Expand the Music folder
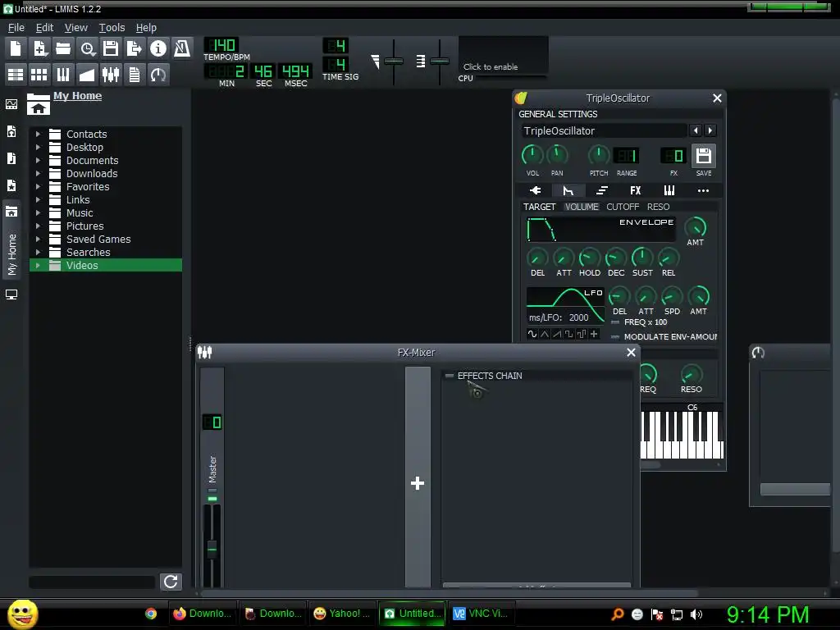This screenshot has width=840, height=630. click(x=38, y=212)
